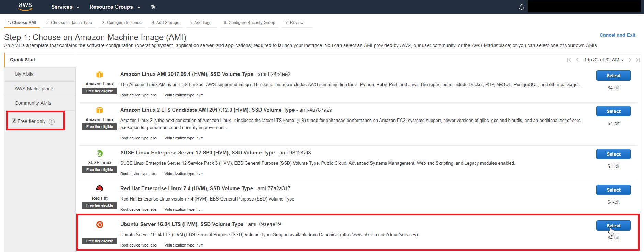Screen dimensions: 644x252
Task: Click '1 to 32 of 32 AMIs' text
Action: point(603,60)
